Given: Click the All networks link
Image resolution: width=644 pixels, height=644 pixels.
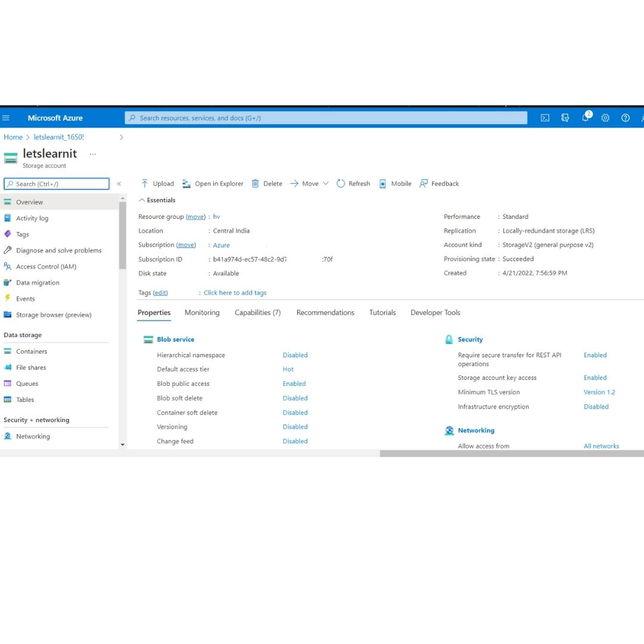Looking at the screenshot, I should click(601, 446).
